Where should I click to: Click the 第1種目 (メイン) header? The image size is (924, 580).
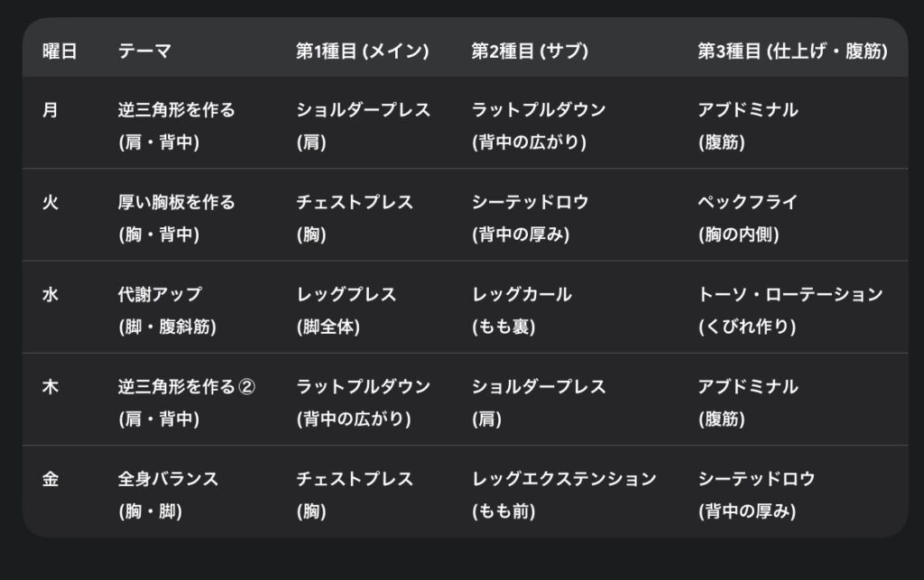[362, 52]
